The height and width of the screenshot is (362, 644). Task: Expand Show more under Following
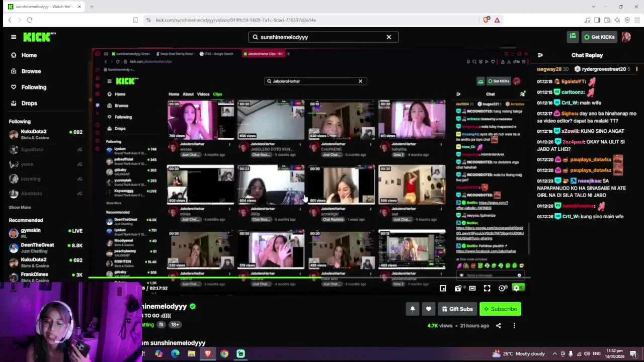tap(20, 208)
